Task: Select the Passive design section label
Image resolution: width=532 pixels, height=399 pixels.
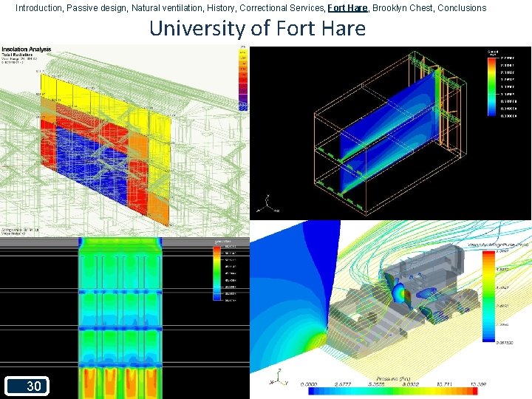Action: (x=97, y=8)
